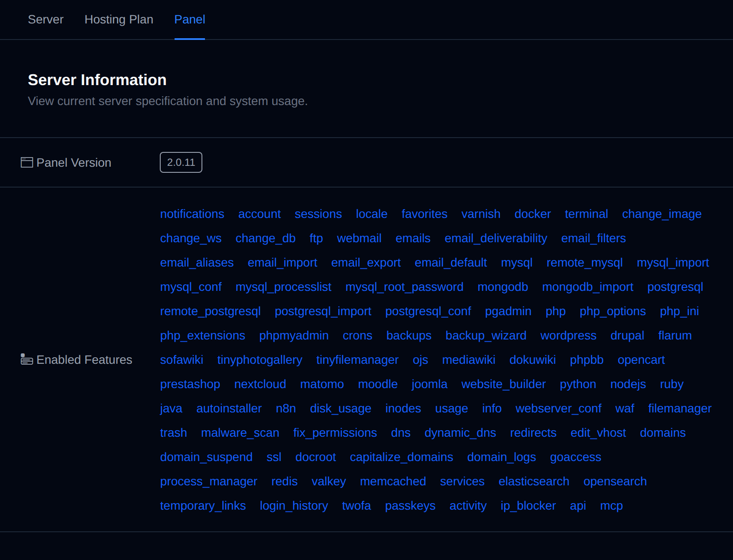Image resolution: width=733 pixels, height=560 pixels.
Task: Click the filemanager link
Action: click(680, 408)
